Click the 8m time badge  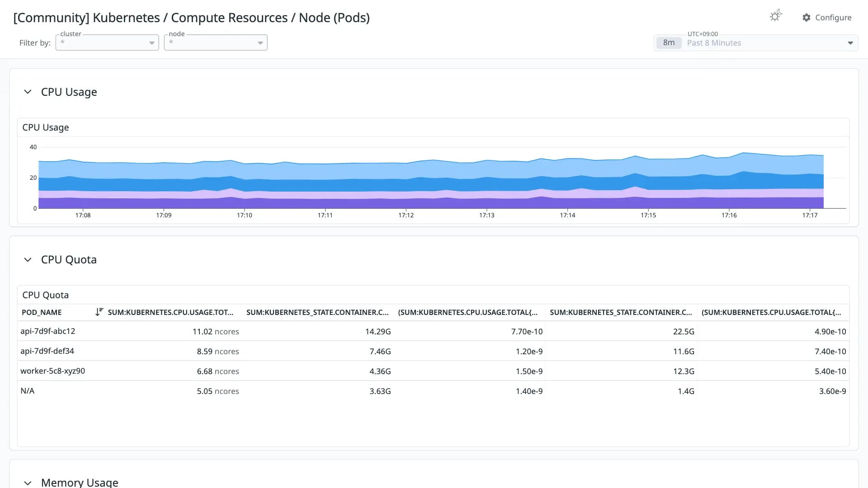click(669, 43)
